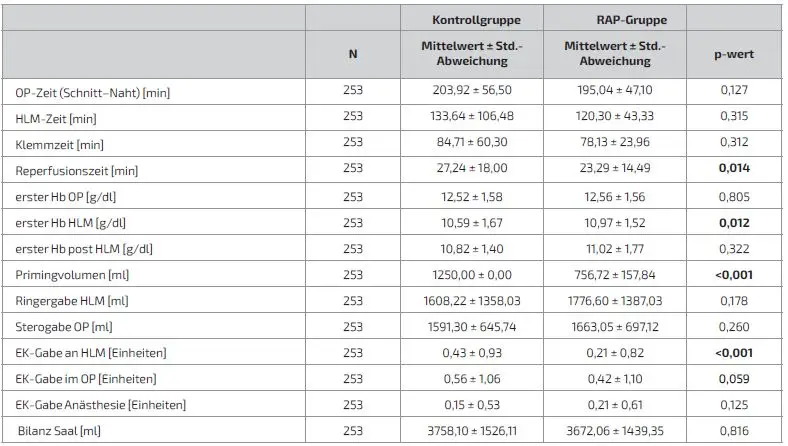Select the bold p-value 0,014
The image size is (788, 446).
pyautogui.click(x=734, y=170)
